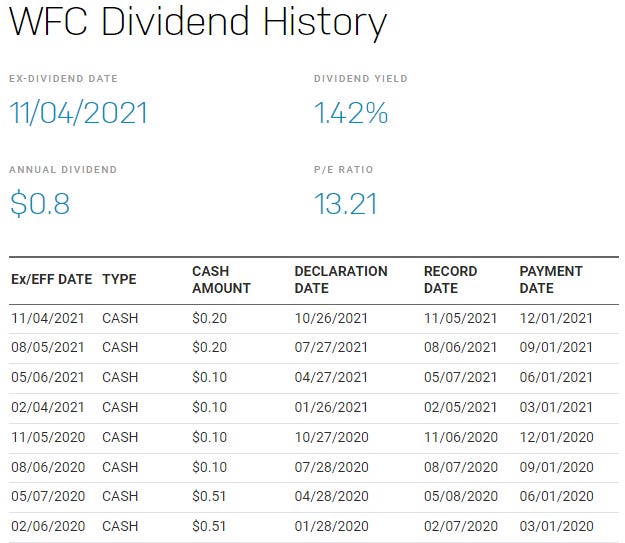Click the $0.10 amount in the 11/05/2020 row
This screenshot has height=543, width=625.
[x=209, y=437]
